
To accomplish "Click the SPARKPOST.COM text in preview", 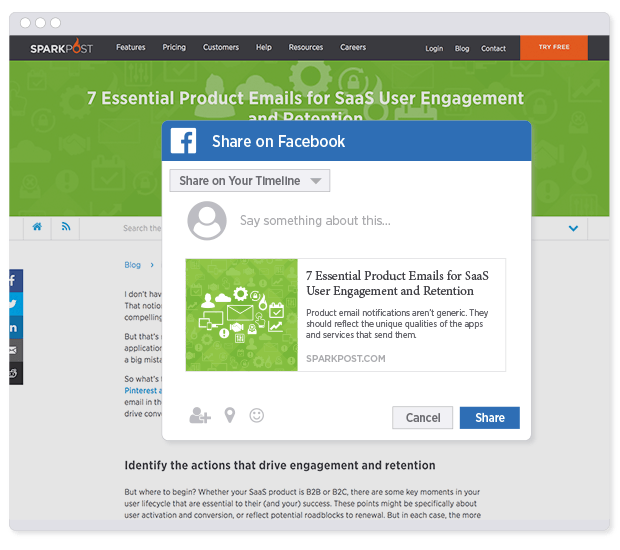I will [x=346, y=359].
